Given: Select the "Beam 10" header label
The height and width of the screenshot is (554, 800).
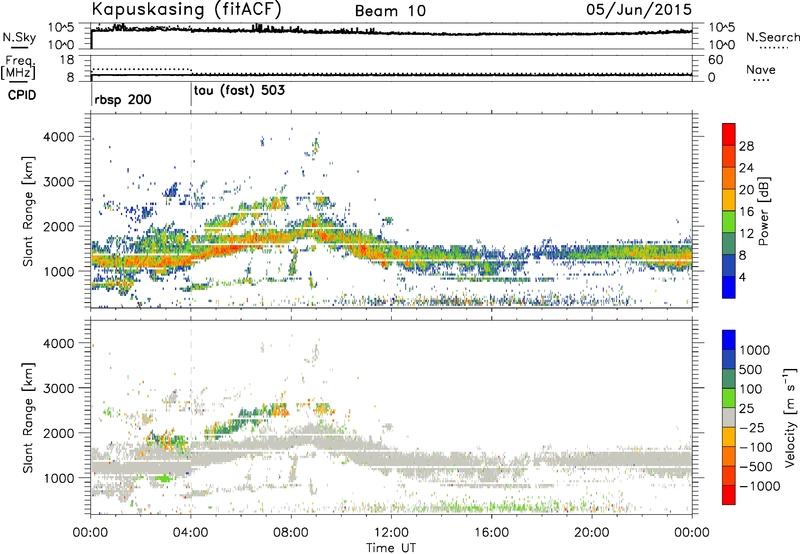Looking at the screenshot, I should pyautogui.click(x=390, y=11).
